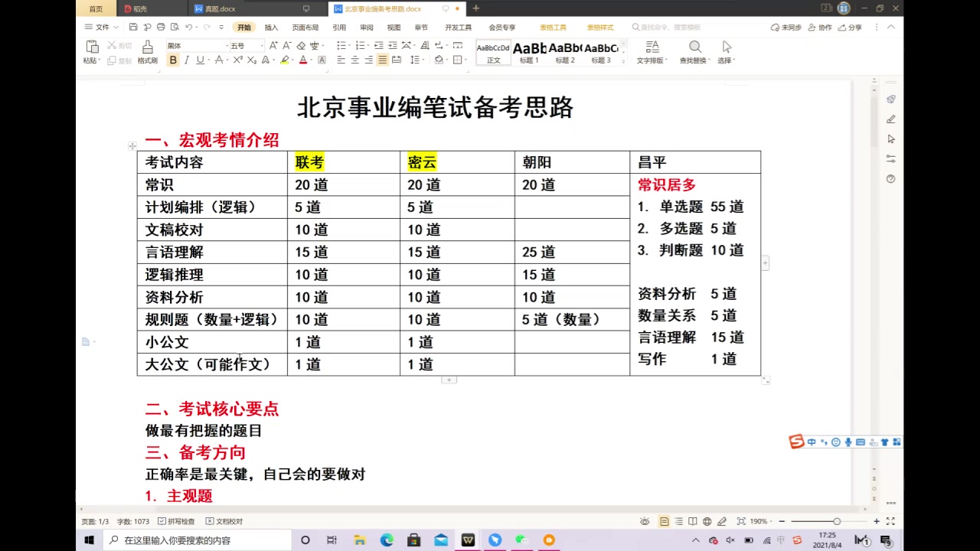This screenshot has width=980, height=551.
Task: Click the Windows Start button
Action: [x=89, y=540]
